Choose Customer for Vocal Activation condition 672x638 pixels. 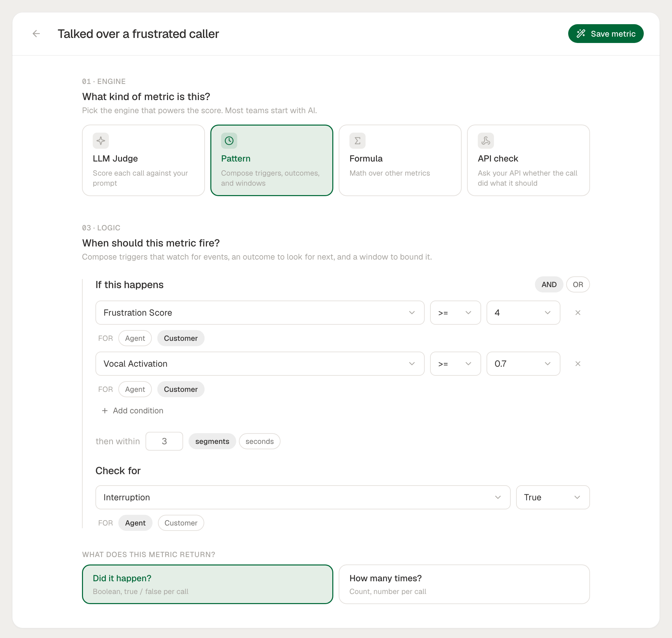[x=180, y=389]
